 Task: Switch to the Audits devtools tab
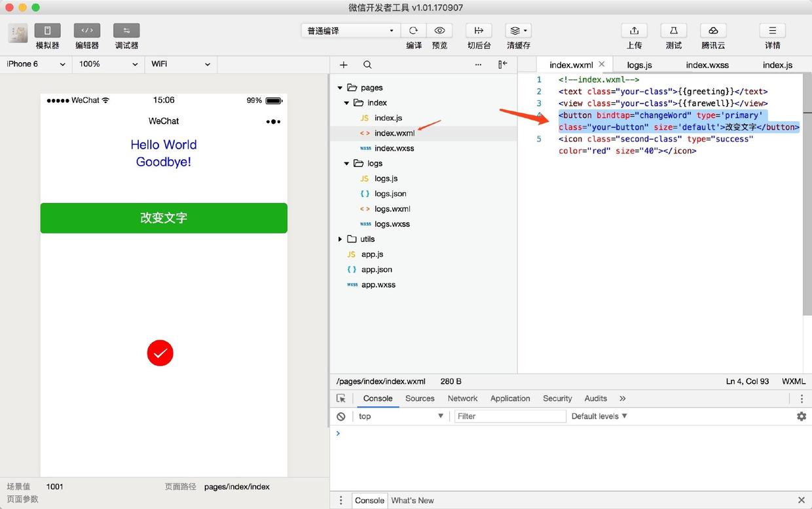pos(595,398)
